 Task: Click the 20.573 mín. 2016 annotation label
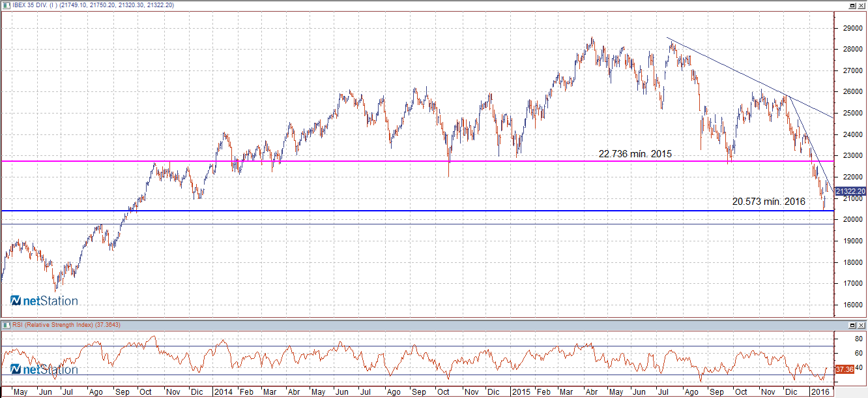click(768, 202)
